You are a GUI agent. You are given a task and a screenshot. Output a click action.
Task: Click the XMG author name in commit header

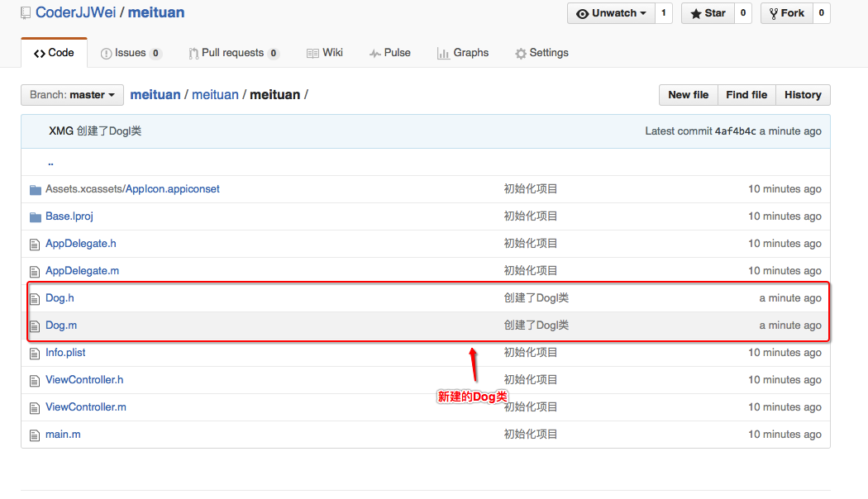pyautogui.click(x=61, y=131)
